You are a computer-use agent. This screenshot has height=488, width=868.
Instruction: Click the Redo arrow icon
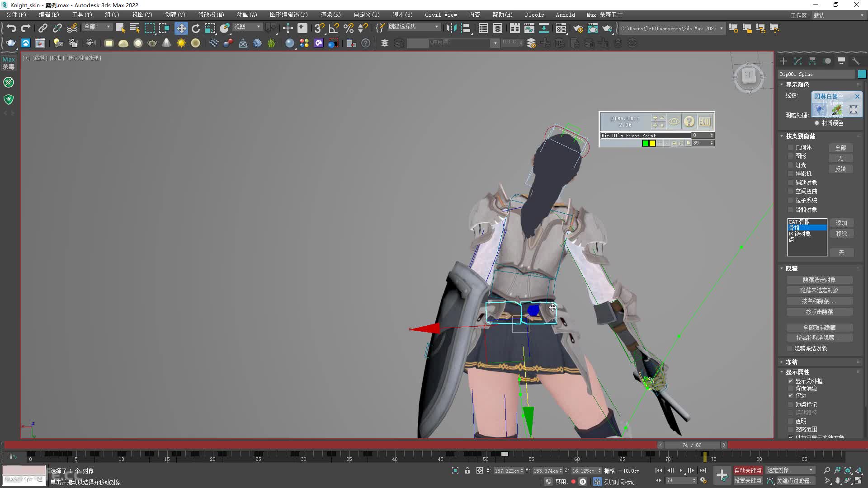tap(26, 28)
